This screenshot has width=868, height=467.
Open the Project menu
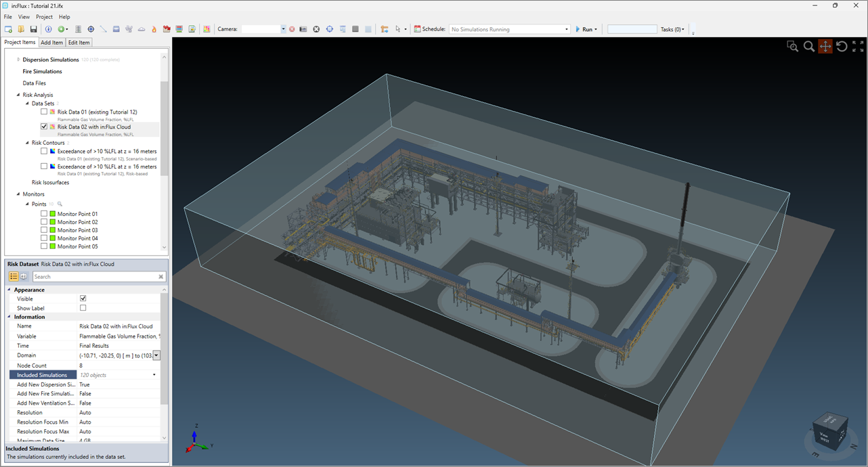(x=44, y=17)
